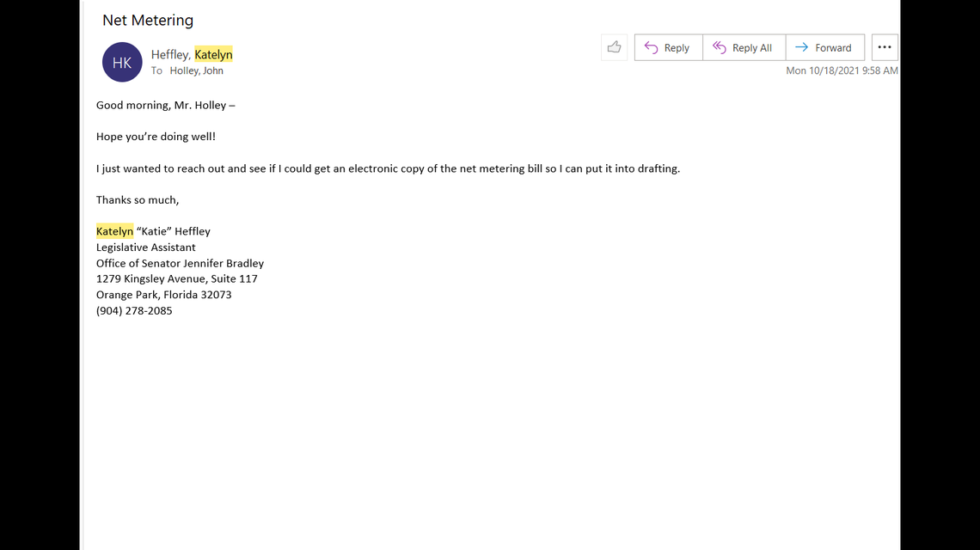Forward this Net Metering email
Image resolution: width=980 pixels, height=550 pixels.
[x=823, y=48]
